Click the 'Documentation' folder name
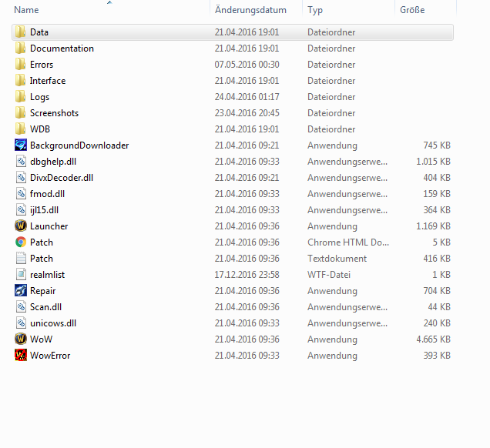This screenshot has height=448, width=490. [62, 48]
